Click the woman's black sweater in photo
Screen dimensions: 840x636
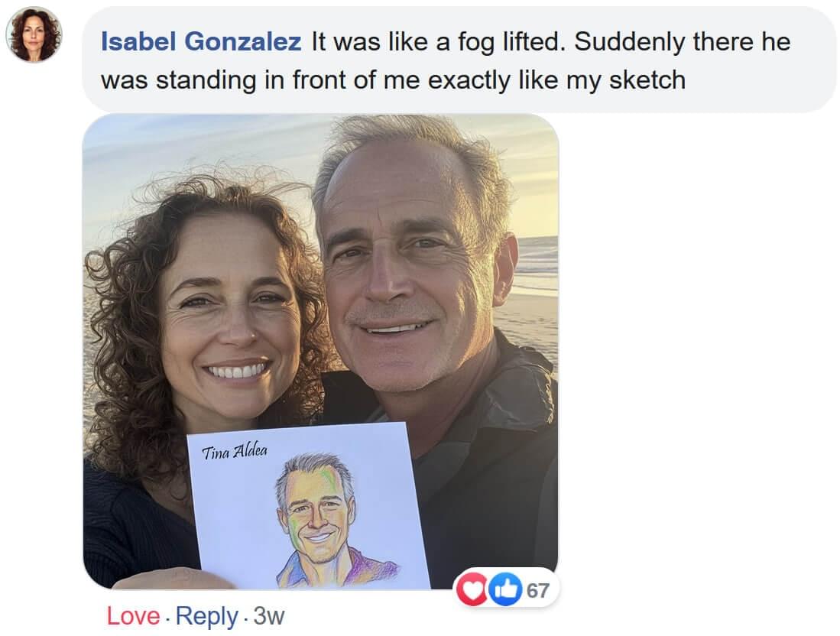tap(138, 527)
